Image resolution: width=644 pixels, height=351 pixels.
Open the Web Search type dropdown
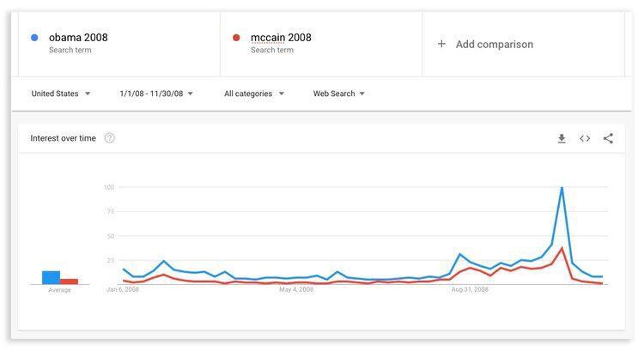tap(339, 94)
